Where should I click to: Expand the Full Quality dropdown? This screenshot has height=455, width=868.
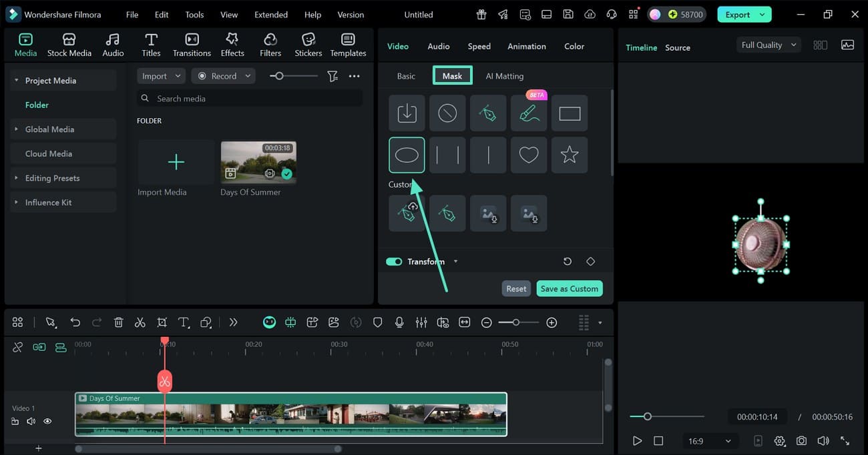[x=769, y=45]
